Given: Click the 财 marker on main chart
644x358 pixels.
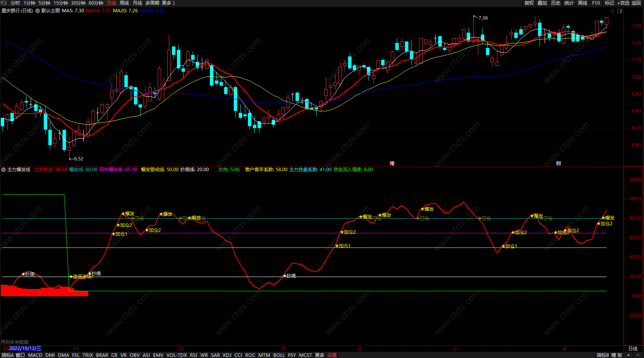Looking at the screenshot, I should pyautogui.click(x=558, y=163).
